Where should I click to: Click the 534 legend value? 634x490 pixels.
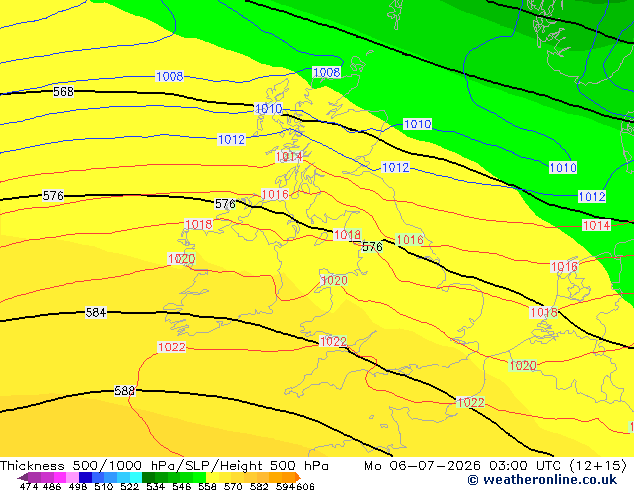point(155,486)
